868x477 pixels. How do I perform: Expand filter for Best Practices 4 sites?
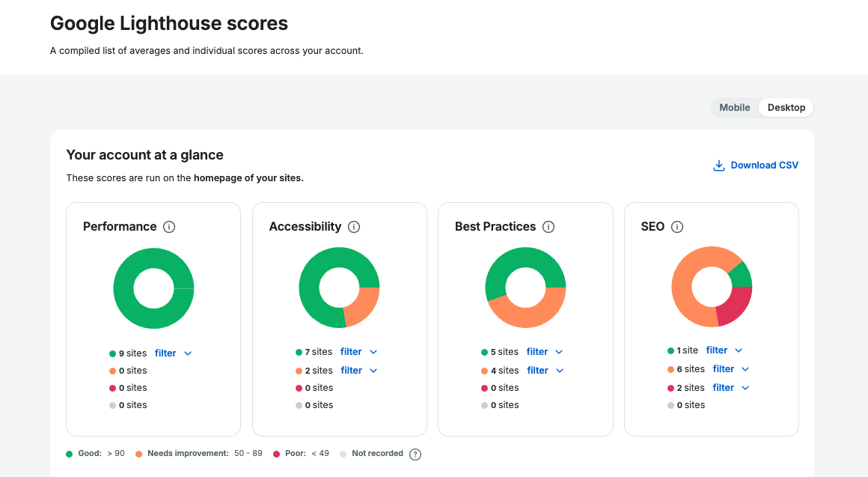pyautogui.click(x=545, y=371)
